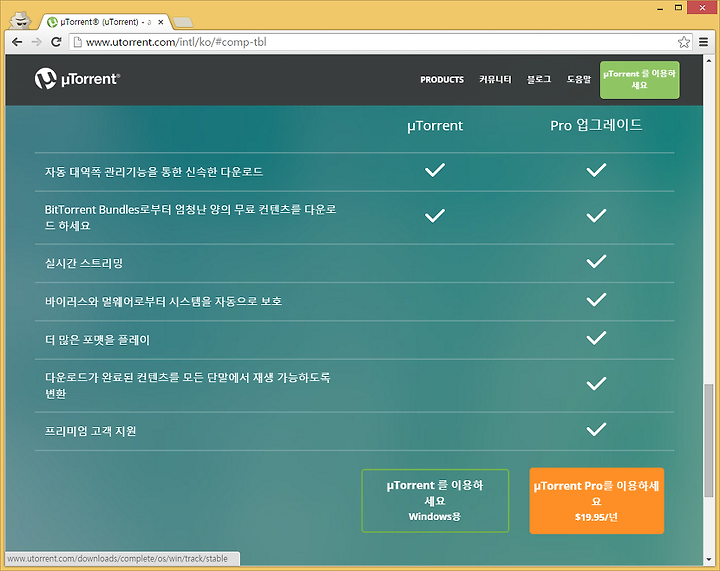The image size is (720, 571).
Task: Click the 다운로드가 완료된 컨텐츠 변환 row text
Action: (187, 386)
